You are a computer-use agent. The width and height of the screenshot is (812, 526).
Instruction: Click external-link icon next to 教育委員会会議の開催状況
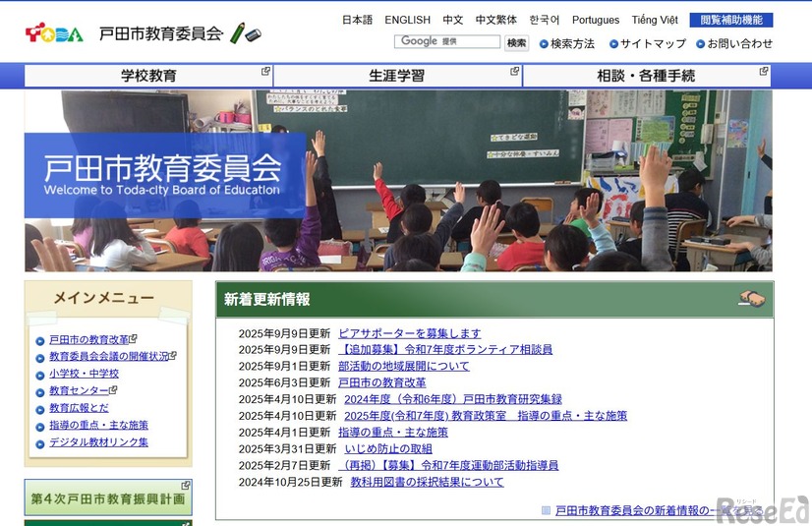point(173,356)
